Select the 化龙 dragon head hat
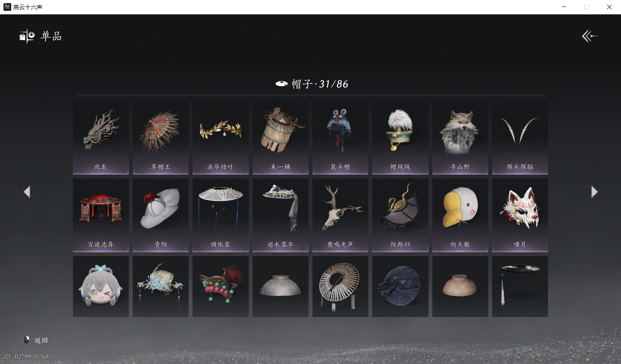This screenshot has height=364, width=621. 101,138
